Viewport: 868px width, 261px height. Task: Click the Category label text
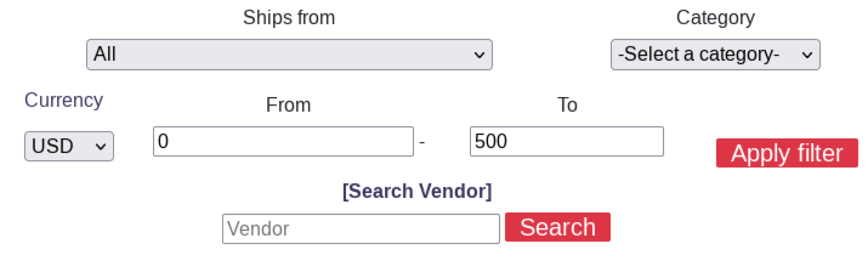[715, 18]
